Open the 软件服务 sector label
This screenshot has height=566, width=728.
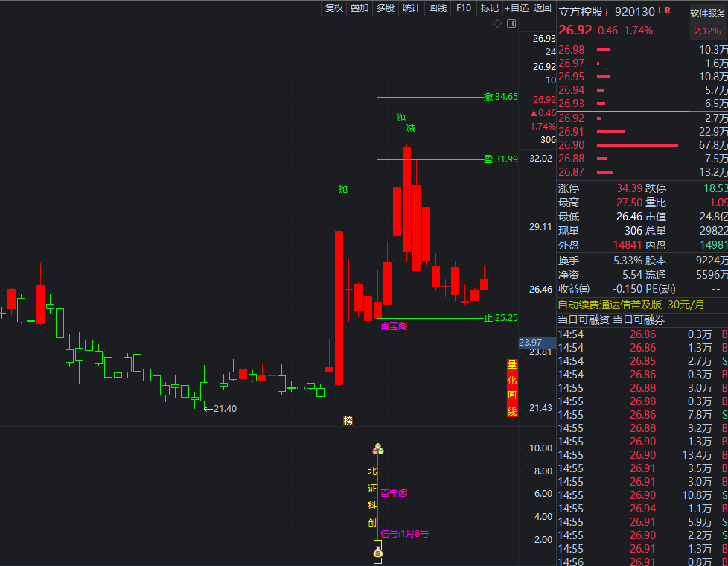(x=708, y=13)
